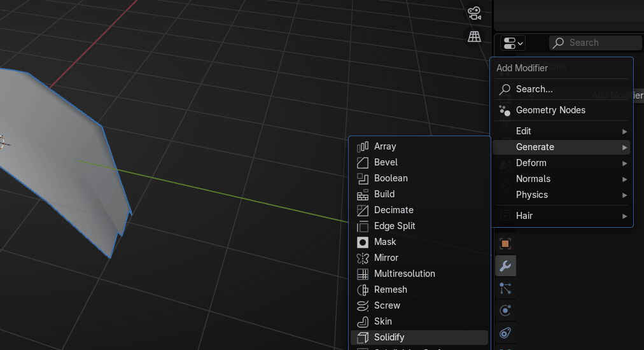Click Geometry Nodes in Add Modifier menu
This screenshot has width=644, height=350.
point(550,110)
